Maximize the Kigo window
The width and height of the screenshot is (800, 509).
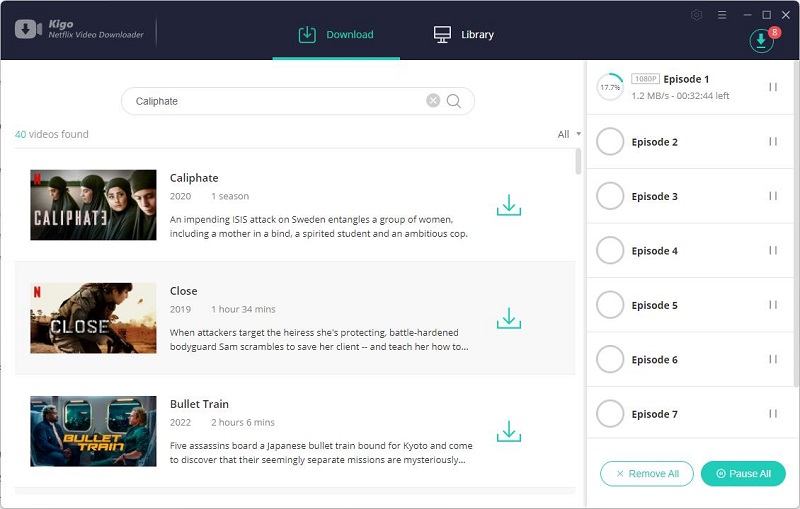[x=766, y=15]
